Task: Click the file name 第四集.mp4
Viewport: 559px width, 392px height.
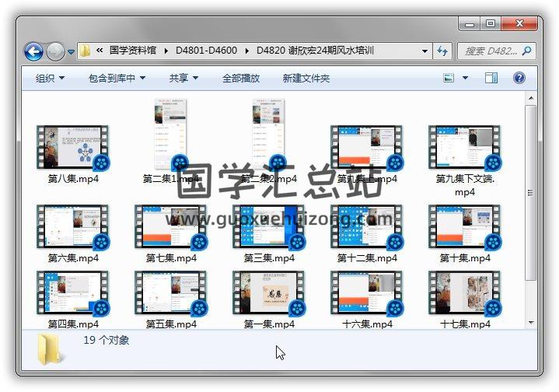Action: click(73, 324)
